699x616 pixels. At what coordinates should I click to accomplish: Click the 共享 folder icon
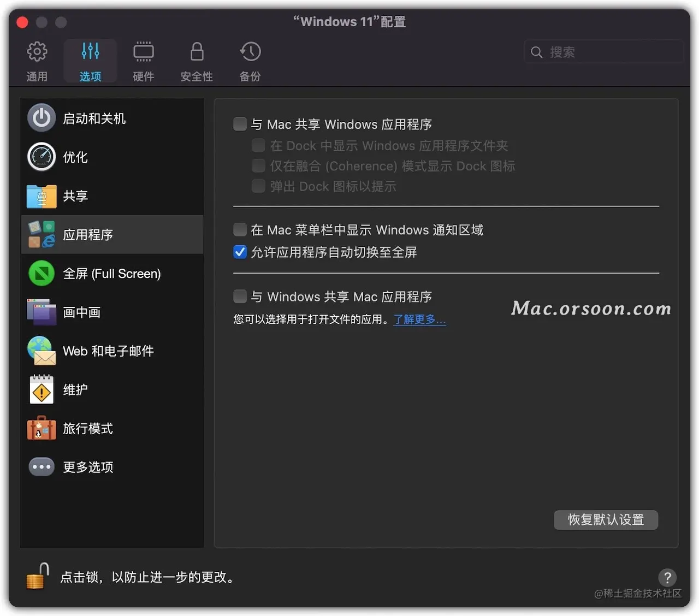click(x=42, y=196)
